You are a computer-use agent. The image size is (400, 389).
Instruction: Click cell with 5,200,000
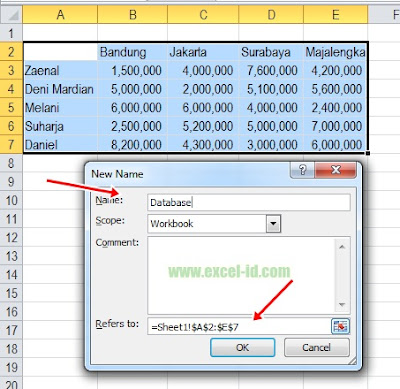203,126
